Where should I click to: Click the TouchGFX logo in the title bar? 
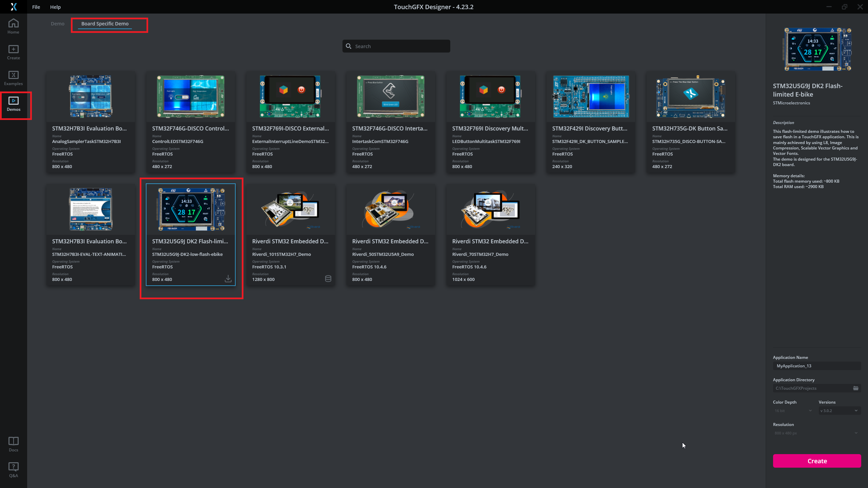pyautogui.click(x=14, y=7)
